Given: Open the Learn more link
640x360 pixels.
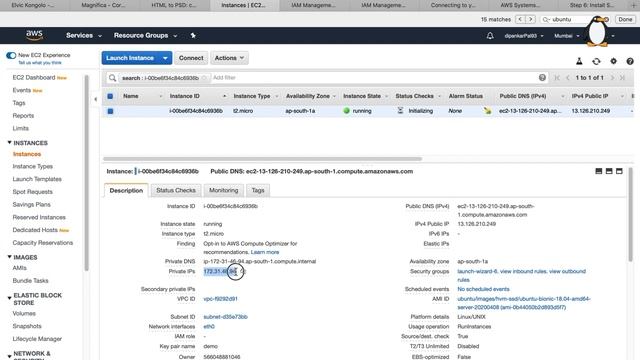Looking at the screenshot, I should [x=265, y=252].
